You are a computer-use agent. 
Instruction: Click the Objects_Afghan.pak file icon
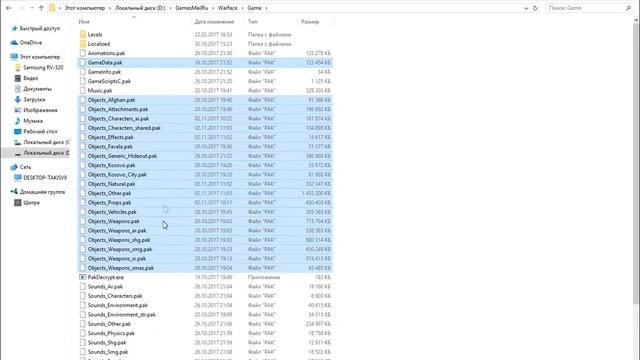pos(83,100)
